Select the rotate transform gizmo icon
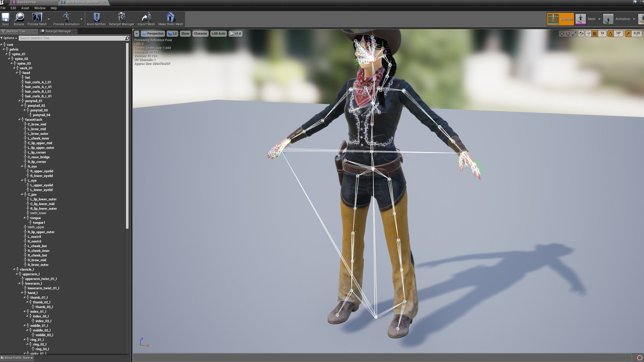 (x=568, y=34)
